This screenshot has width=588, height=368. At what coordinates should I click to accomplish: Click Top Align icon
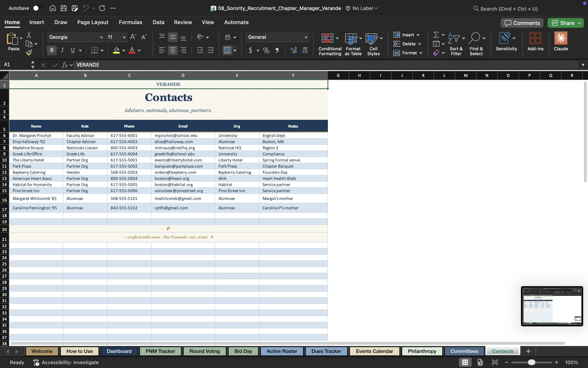[x=162, y=37]
